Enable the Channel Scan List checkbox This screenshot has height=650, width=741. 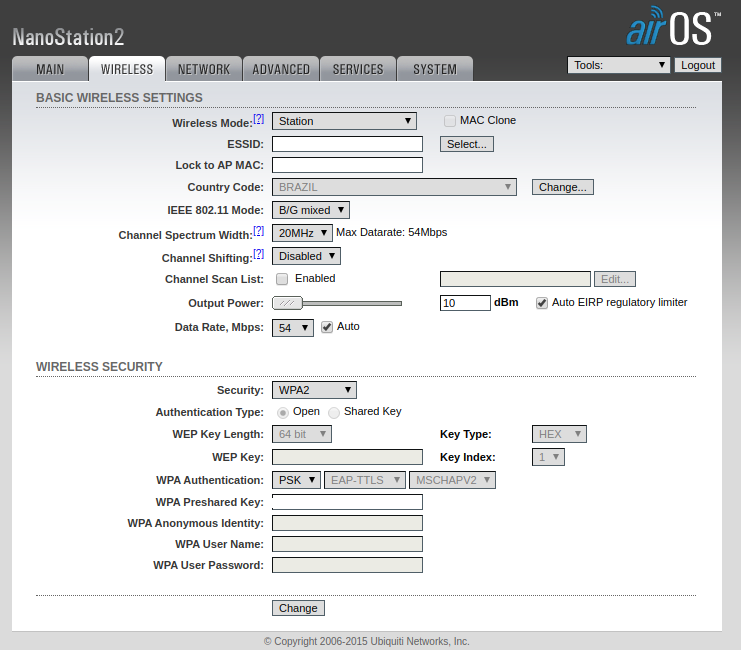(282, 279)
